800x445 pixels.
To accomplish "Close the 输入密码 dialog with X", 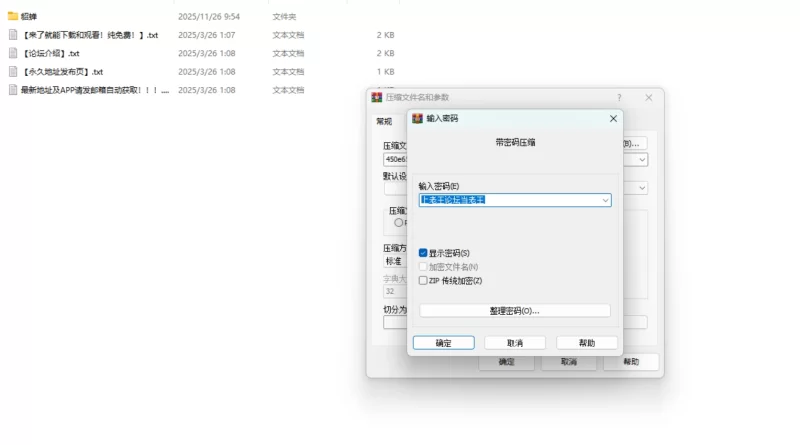I will pyautogui.click(x=613, y=118).
